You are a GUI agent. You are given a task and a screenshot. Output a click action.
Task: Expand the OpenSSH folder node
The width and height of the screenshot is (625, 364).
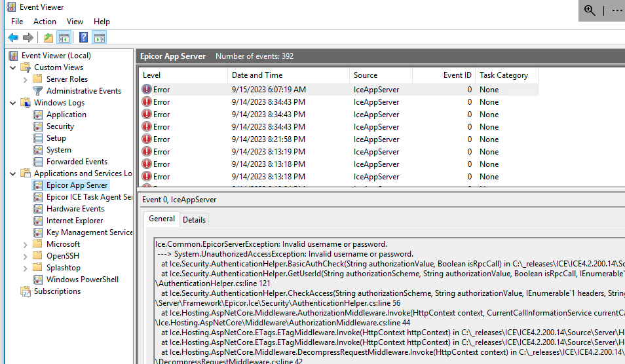point(25,257)
